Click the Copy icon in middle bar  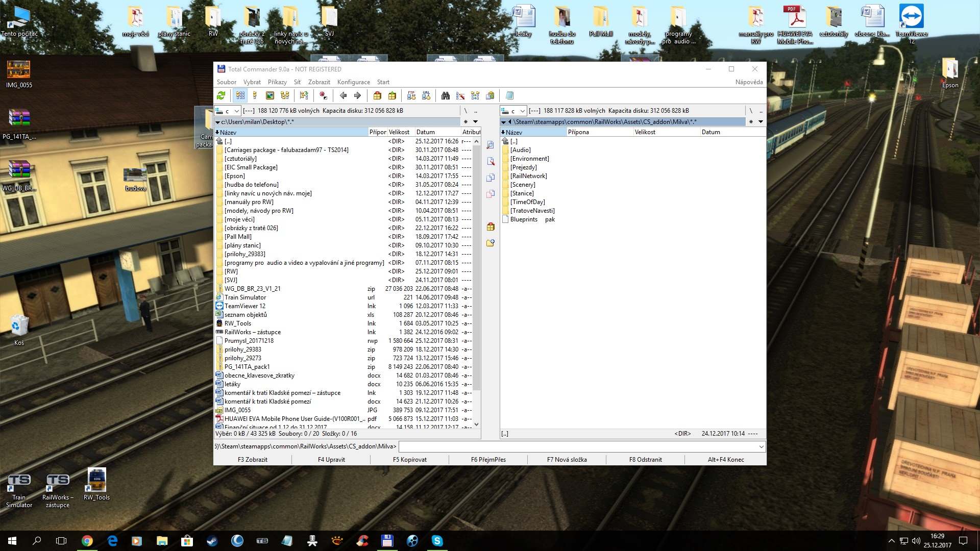491,178
